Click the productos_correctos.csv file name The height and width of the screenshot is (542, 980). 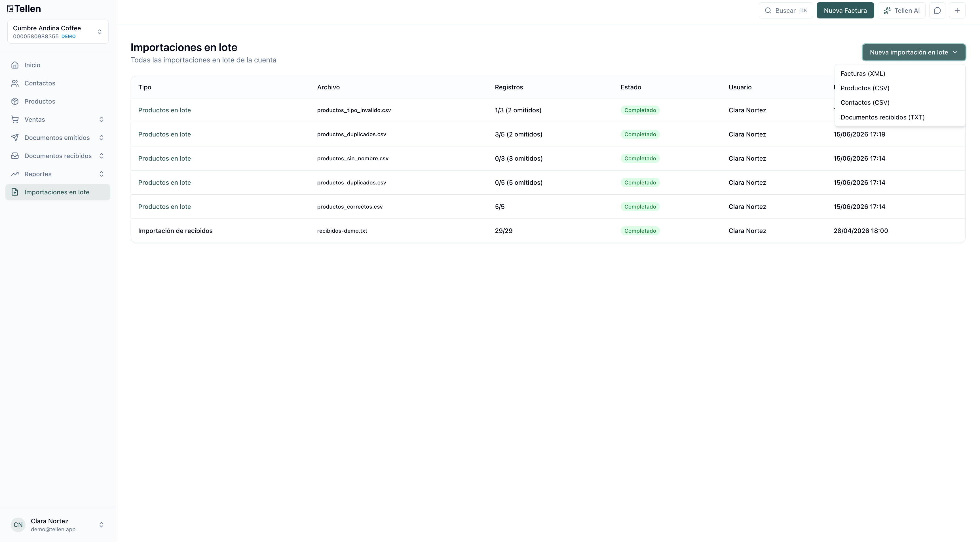tap(350, 207)
